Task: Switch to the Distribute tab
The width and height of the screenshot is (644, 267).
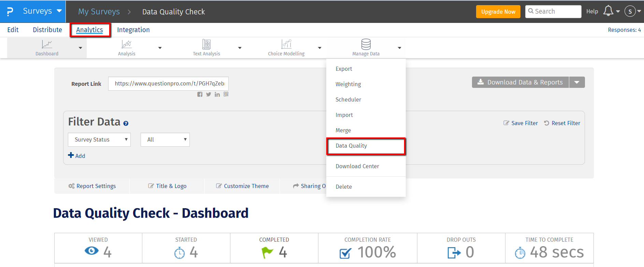Action: click(x=47, y=30)
